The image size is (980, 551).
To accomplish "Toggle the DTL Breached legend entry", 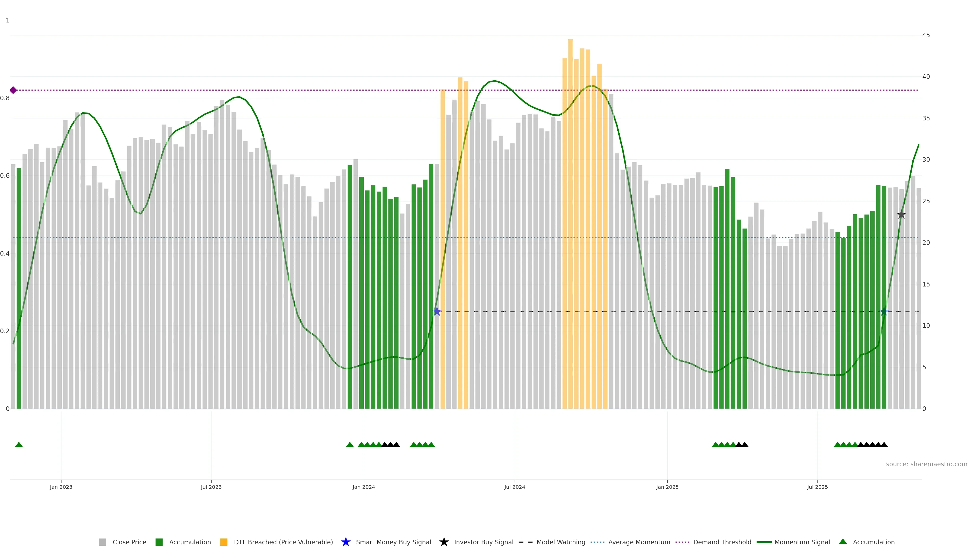I will (283, 542).
